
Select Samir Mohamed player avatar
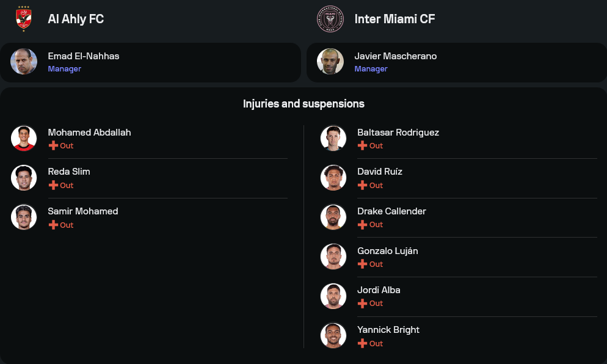coord(24,217)
